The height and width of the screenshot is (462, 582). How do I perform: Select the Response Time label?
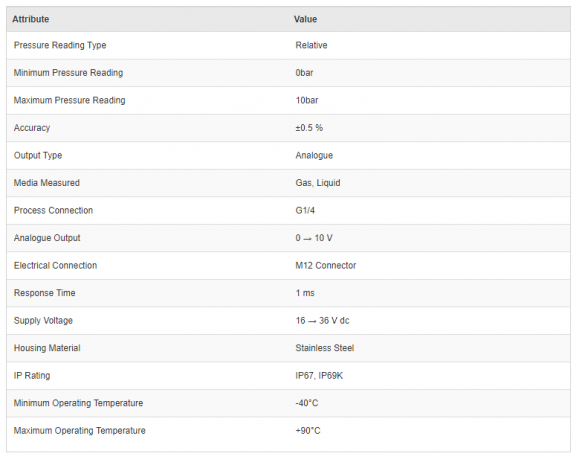tap(45, 293)
